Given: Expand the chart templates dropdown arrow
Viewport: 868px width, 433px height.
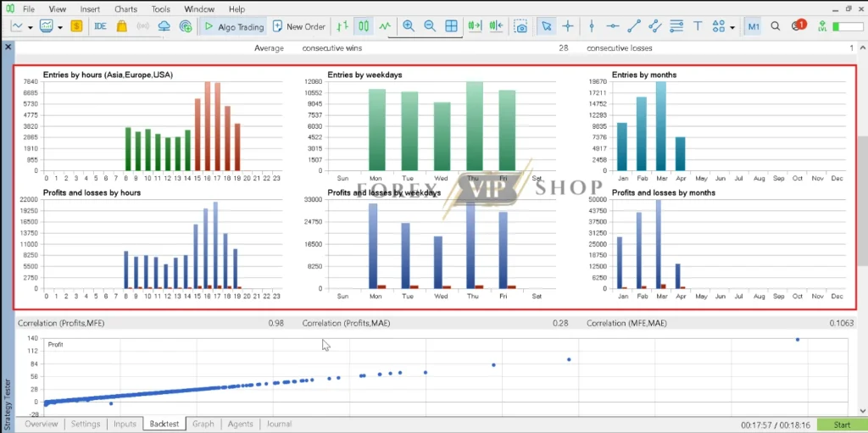Looking at the screenshot, I should [60, 26].
